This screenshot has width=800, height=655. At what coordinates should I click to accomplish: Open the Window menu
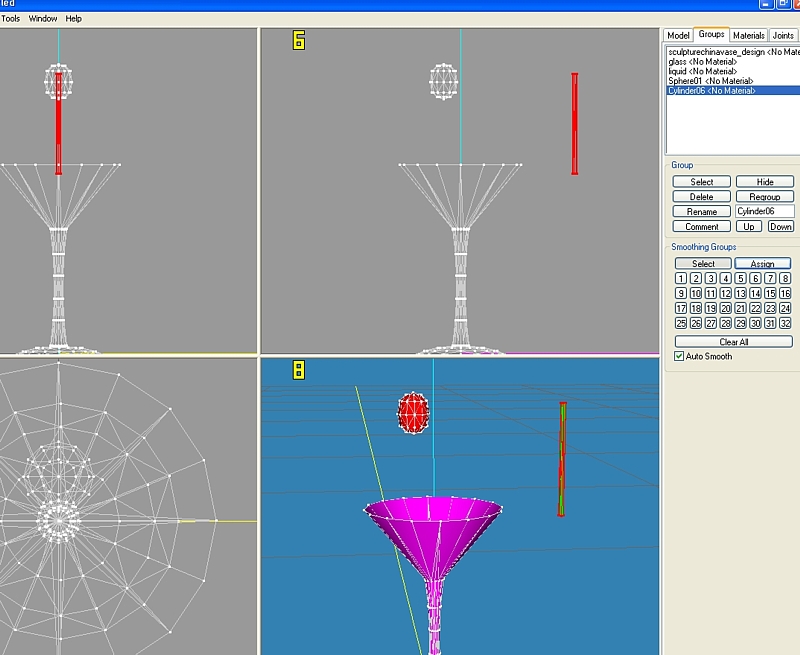click(43, 18)
